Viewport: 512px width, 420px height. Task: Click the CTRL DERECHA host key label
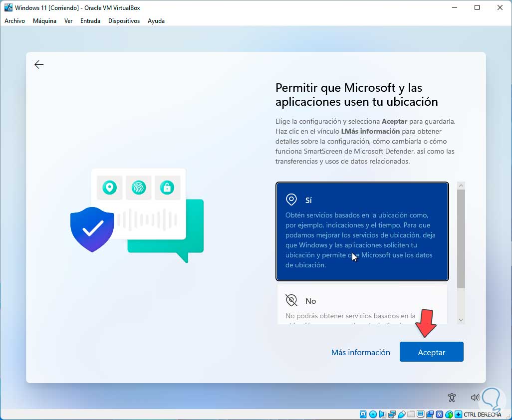point(482,415)
